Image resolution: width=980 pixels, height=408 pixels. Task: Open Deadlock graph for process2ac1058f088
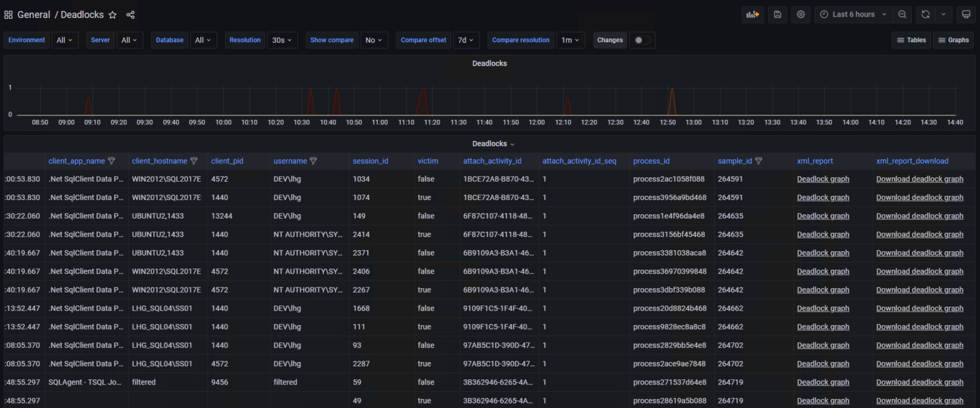coord(823,179)
